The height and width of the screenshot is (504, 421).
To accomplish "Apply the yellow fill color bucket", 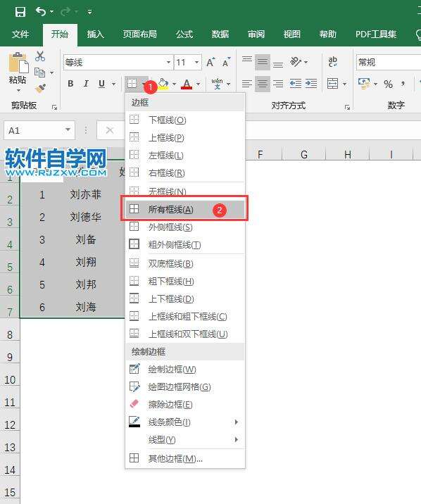I will click(x=163, y=84).
